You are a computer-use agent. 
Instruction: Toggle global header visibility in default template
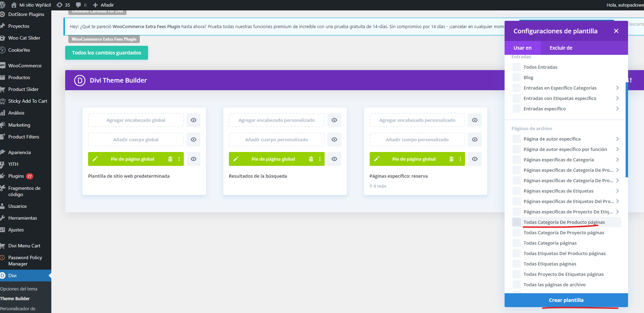pos(194,120)
